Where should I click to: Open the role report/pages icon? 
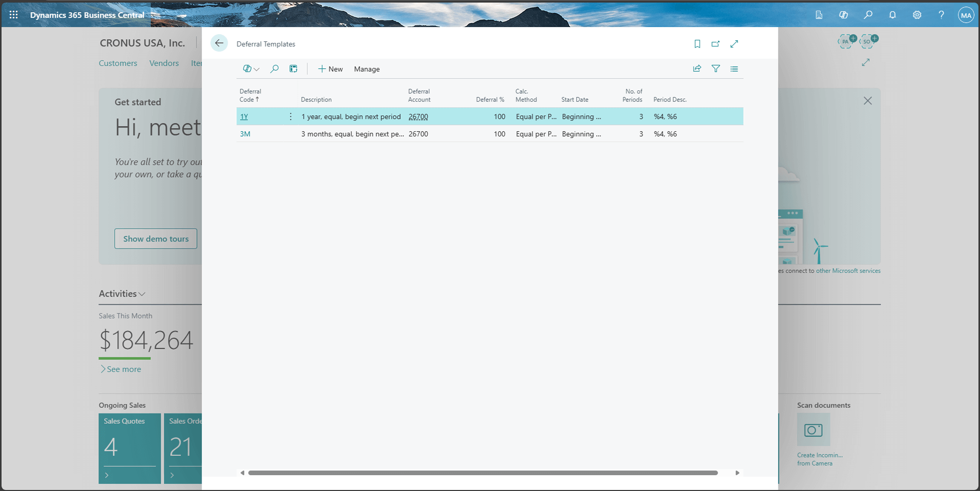(819, 15)
